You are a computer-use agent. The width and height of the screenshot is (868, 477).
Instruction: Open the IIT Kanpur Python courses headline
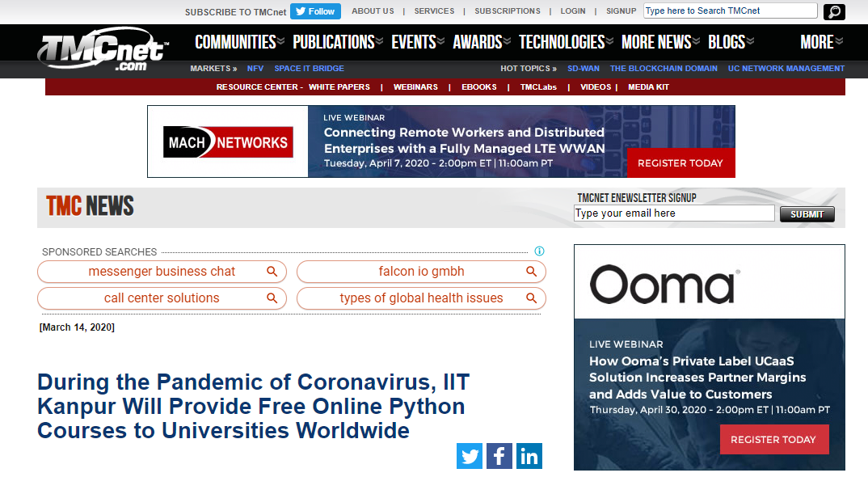[254, 406]
